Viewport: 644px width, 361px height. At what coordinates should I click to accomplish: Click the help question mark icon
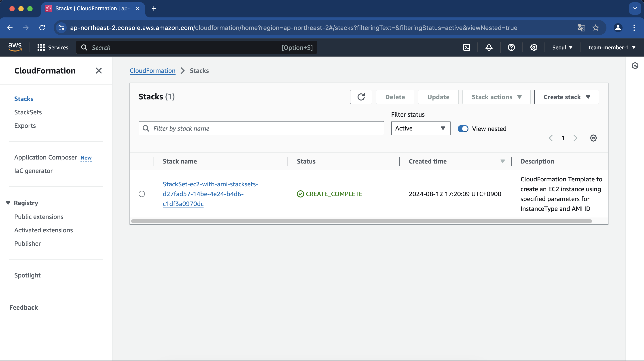point(511,47)
